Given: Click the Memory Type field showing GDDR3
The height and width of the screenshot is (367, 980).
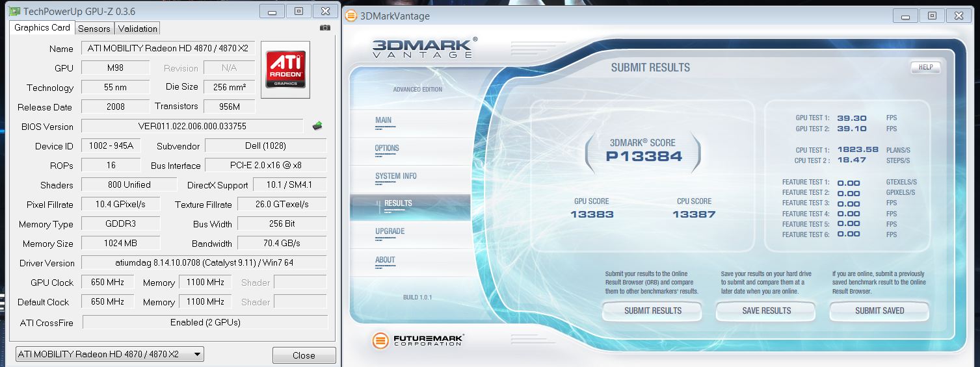Looking at the screenshot, I should pyautogui.click(x=120, y=223).
